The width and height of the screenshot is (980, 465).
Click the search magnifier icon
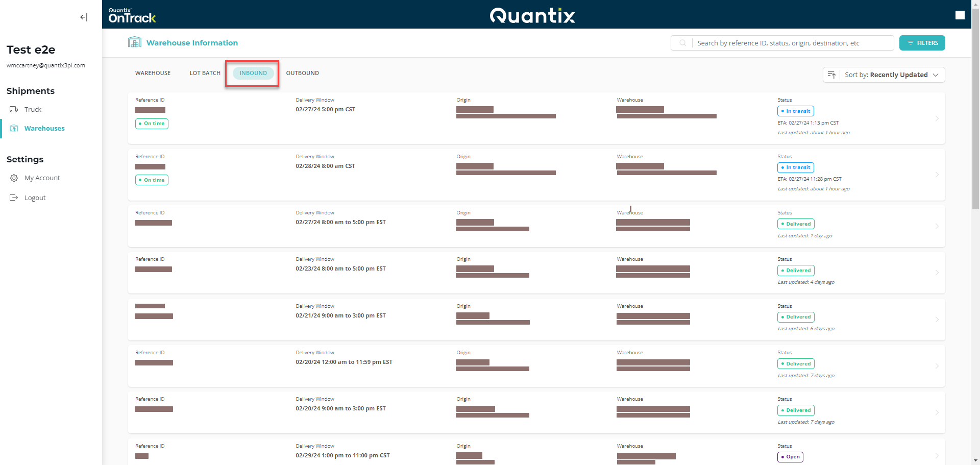pos(682,43)
